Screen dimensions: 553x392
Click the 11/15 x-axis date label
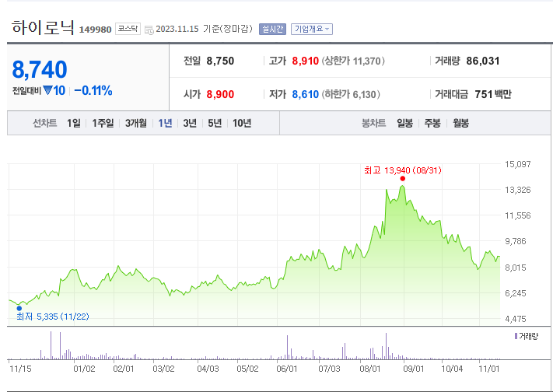coord(20,369)
